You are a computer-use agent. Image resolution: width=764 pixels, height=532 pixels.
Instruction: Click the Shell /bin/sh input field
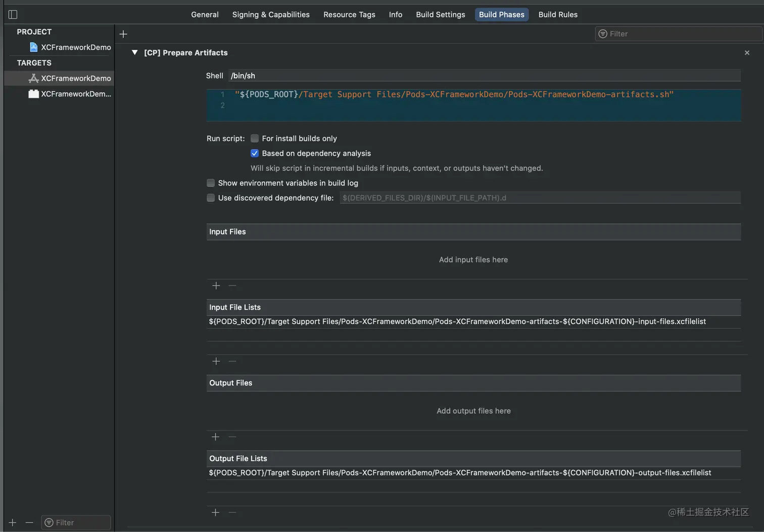click(484, 76)
